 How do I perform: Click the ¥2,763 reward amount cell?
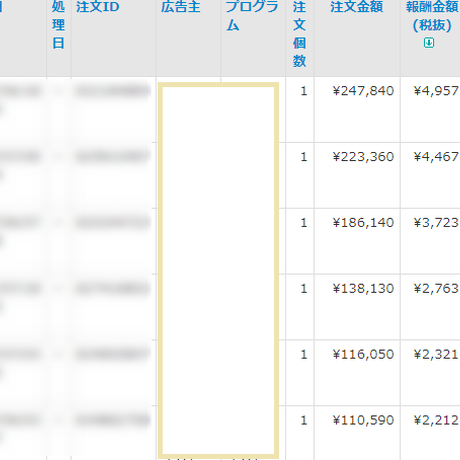click(436, 288)
